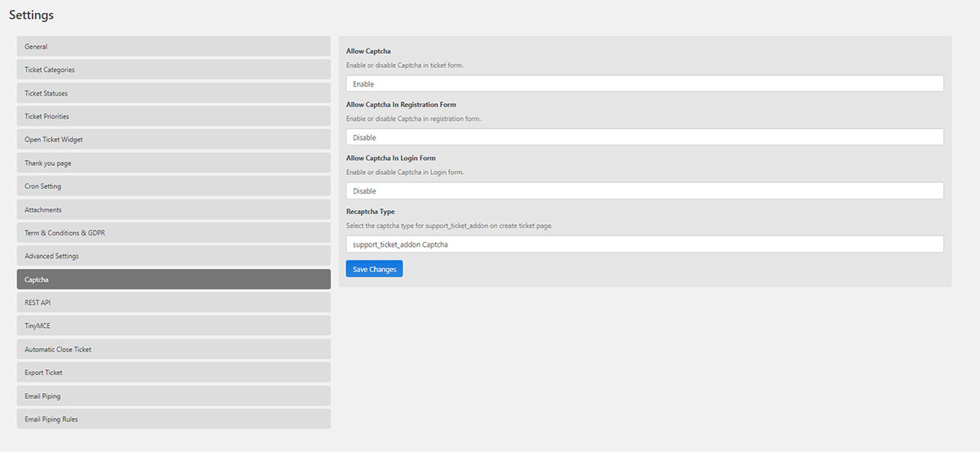Go to Ticket Categories settings
The width and height of the screenshot is (980, 452).
(x=173, y=69)
